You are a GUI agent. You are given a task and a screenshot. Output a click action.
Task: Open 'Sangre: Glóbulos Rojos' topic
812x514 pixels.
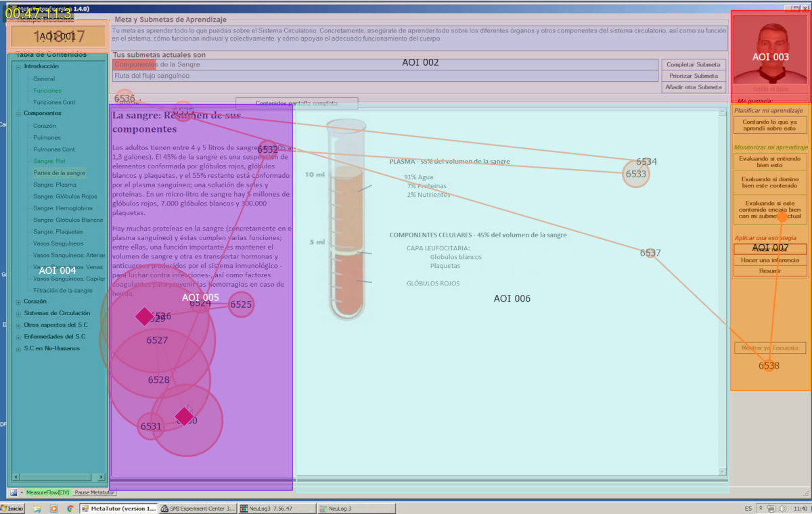click(x=65, y=196)
